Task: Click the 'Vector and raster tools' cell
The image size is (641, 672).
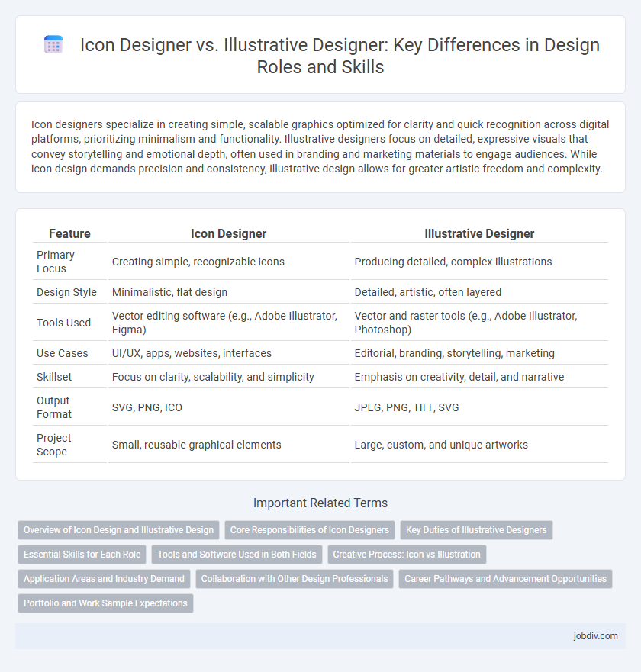Action: tap(479, 323)
